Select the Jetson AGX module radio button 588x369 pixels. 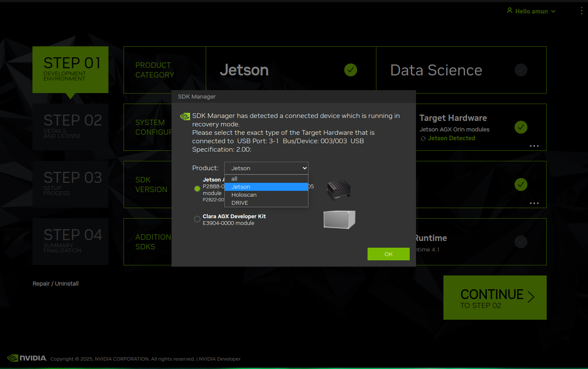pyautogui.click(x=197, y=189)
